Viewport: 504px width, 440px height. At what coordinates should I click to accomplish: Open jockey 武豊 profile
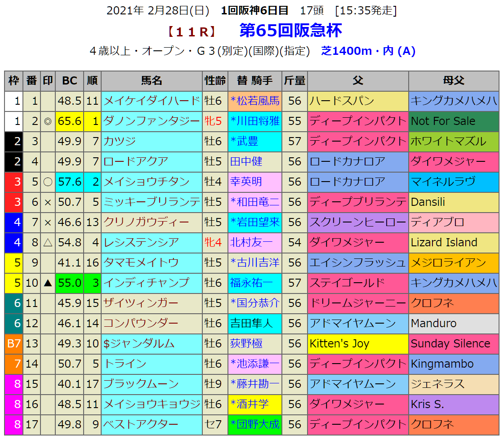(x=247, y=142)
